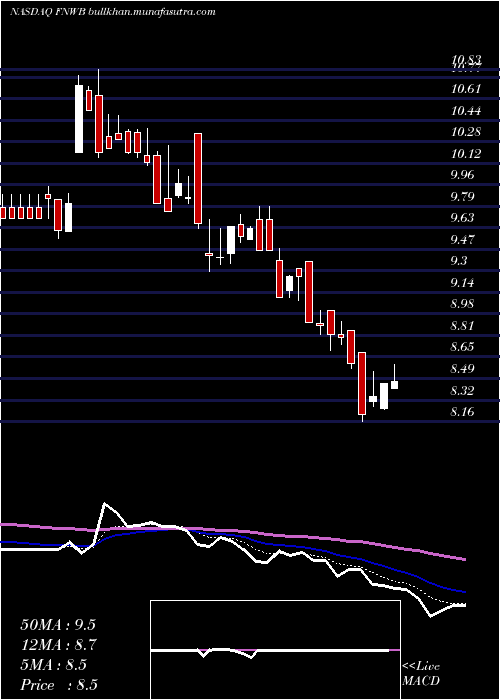Click the 9.47 price axis label

click(462, 240)
